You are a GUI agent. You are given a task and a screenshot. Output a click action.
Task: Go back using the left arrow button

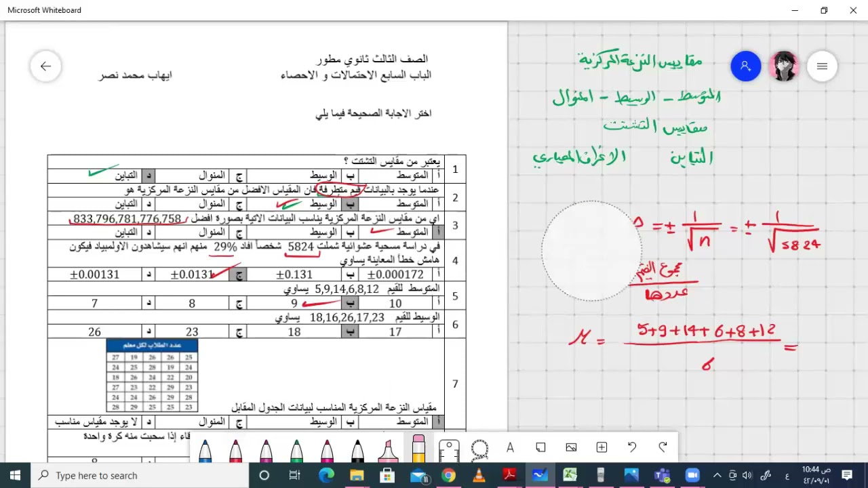click(45, 66)
